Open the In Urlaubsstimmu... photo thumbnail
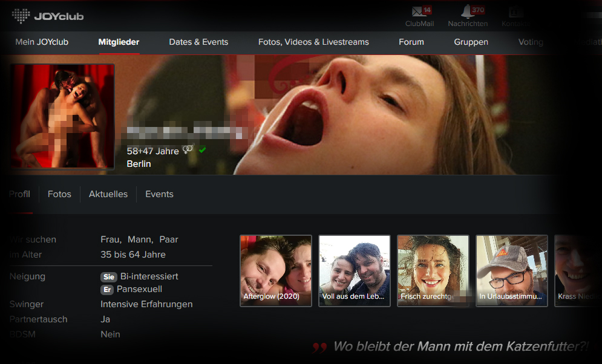 click(x=512, y=271)
